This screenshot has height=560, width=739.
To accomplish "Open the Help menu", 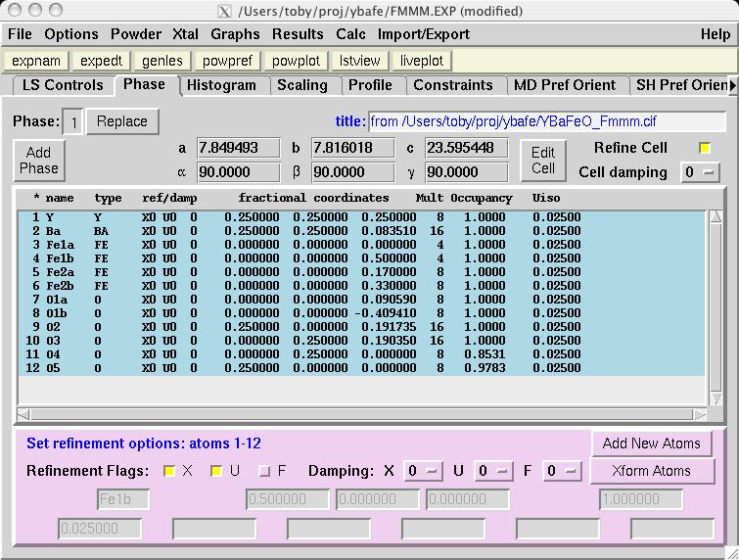I will tap(715, 34).
